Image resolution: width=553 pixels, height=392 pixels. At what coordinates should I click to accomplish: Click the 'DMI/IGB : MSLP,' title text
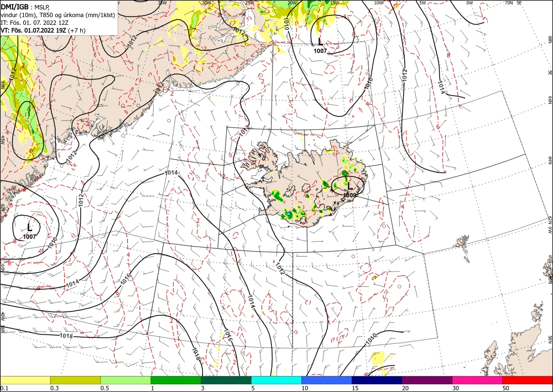26,7
